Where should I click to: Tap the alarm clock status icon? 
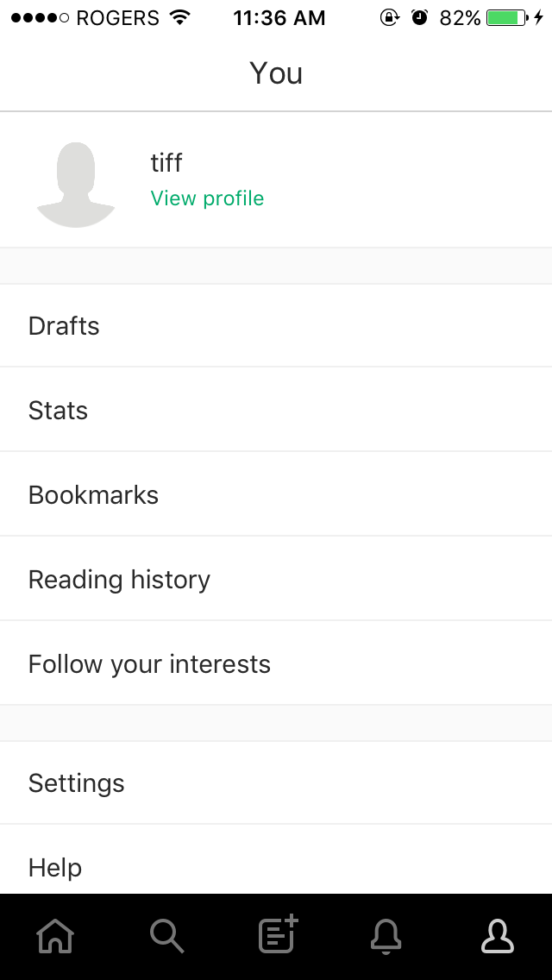(420, 17)
